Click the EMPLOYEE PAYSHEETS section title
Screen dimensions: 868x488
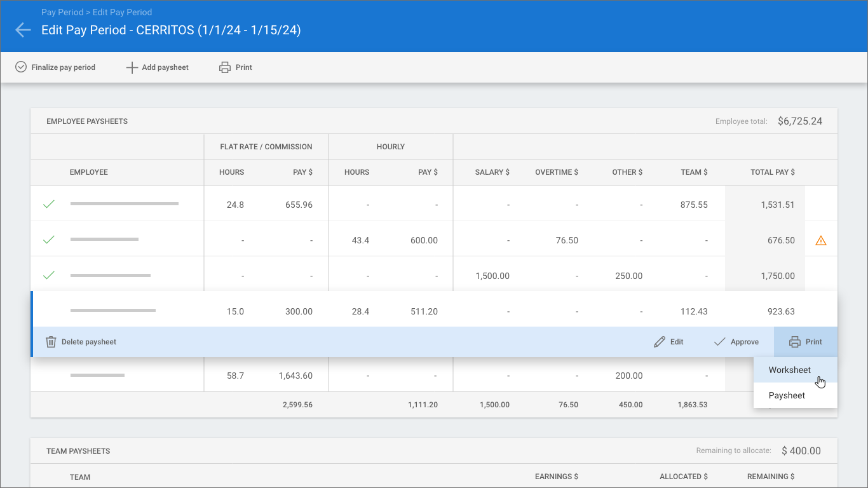[87, 121]
